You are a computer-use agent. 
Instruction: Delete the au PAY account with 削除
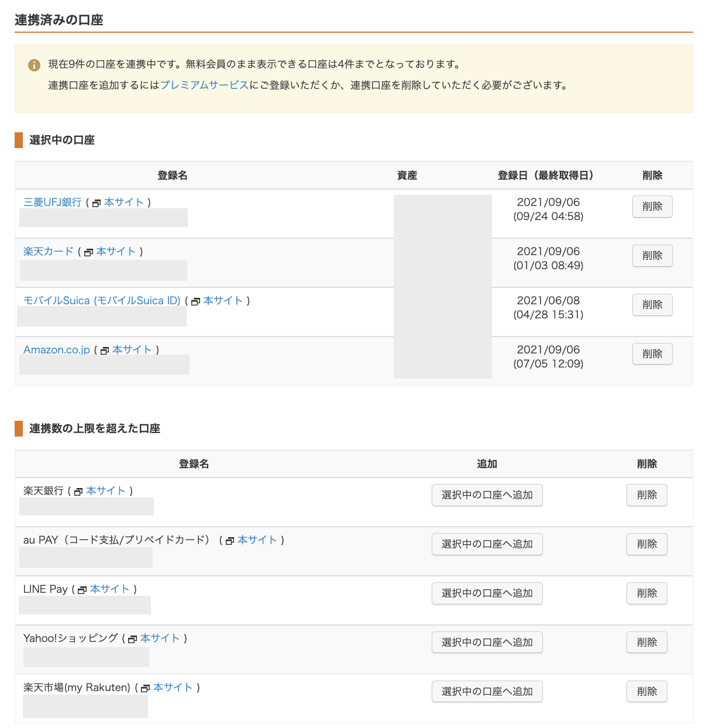[x=647, y=544]
